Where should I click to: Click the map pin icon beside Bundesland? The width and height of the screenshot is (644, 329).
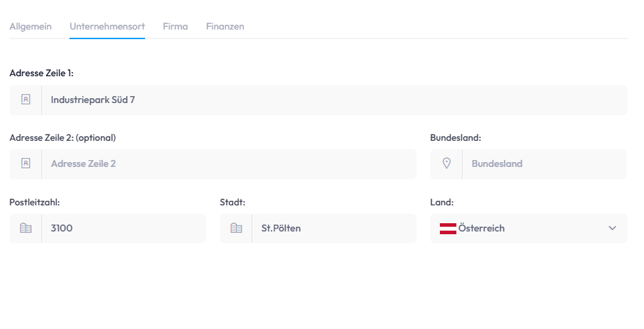[446, 163]
